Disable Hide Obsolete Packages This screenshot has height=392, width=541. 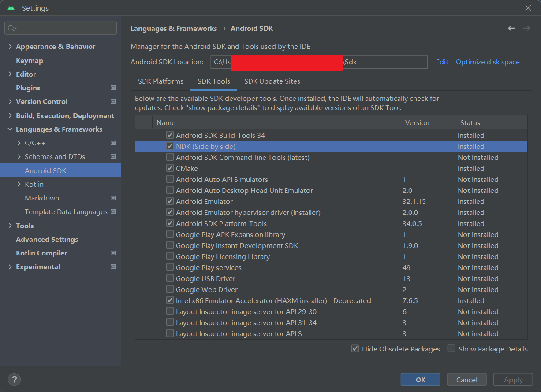pos(355,348)
